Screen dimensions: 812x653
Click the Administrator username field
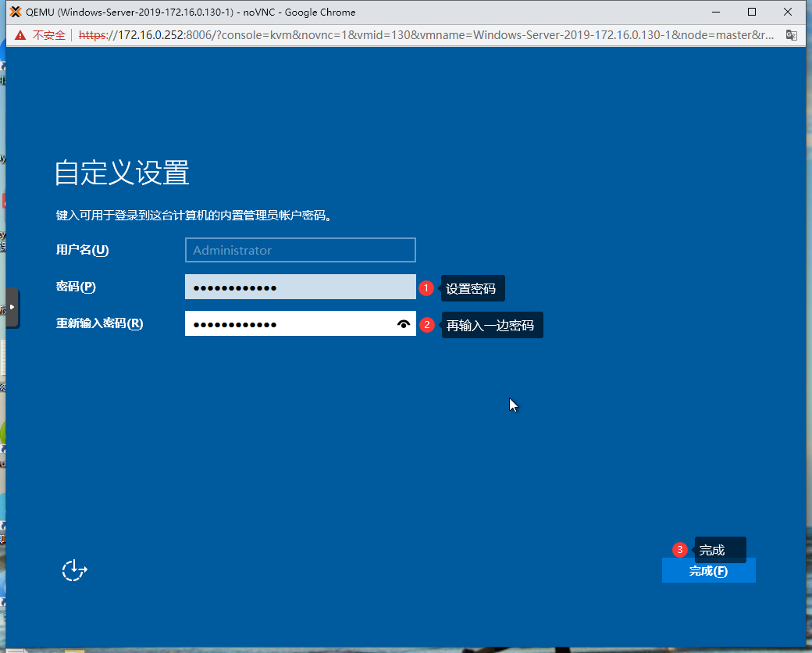(301, 250)
